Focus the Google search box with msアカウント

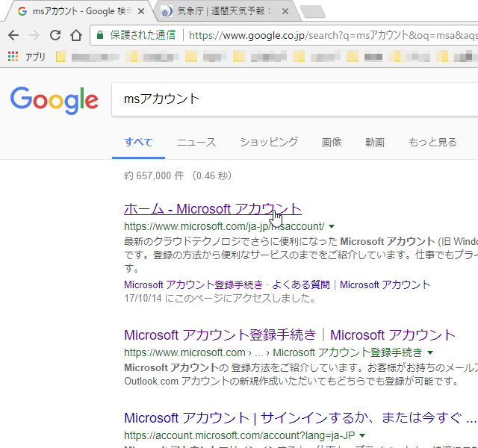tap(294, 99)
